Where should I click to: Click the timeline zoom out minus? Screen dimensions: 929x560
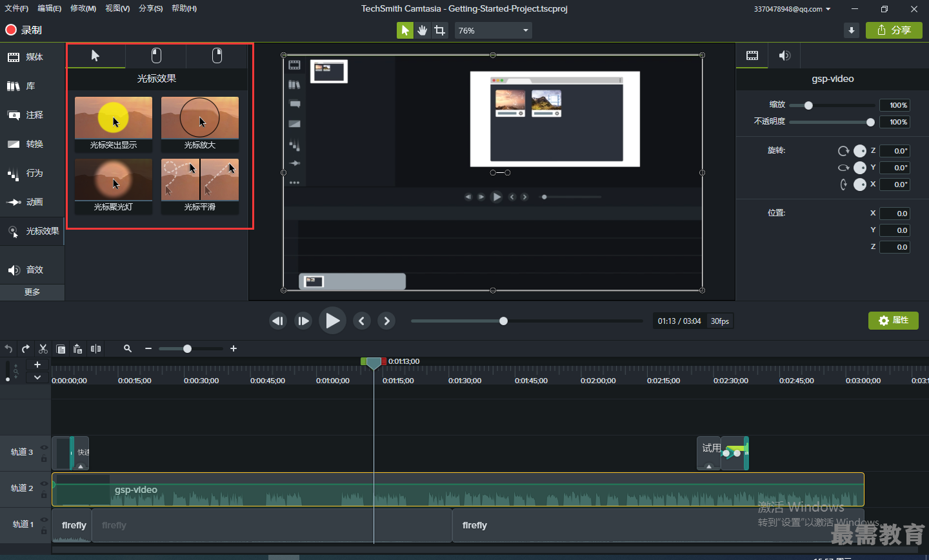point(148,348)
